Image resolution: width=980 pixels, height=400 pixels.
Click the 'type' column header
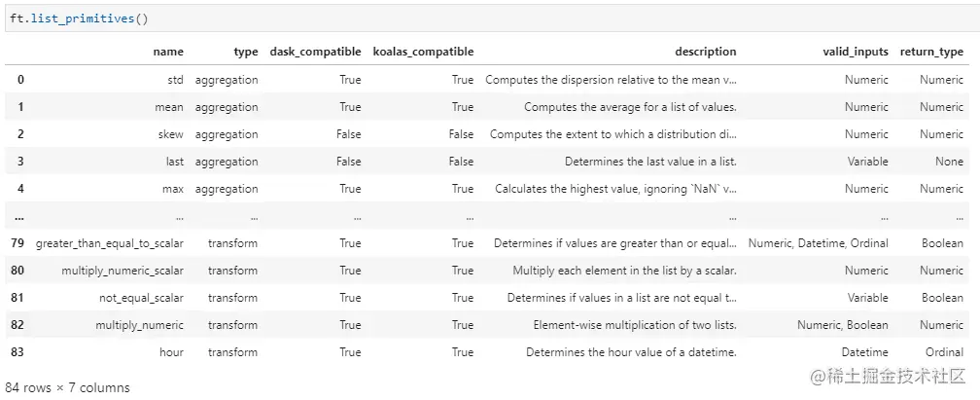pos(246,52)
